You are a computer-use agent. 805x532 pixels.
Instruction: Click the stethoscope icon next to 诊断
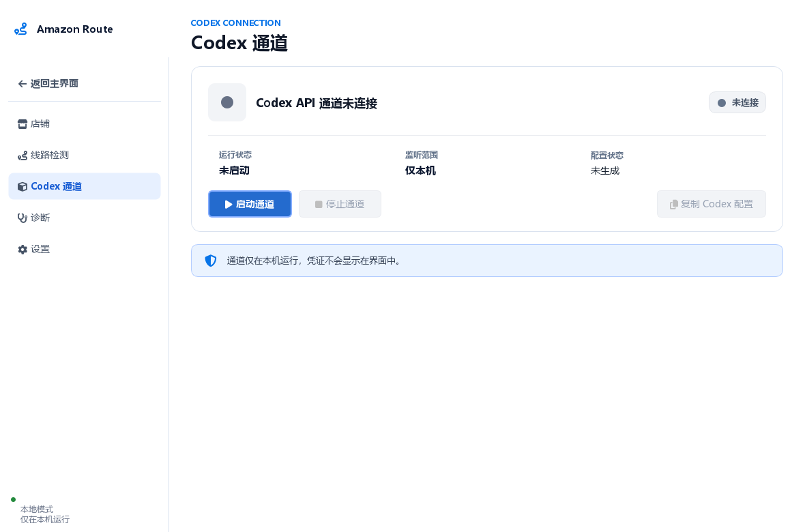click(22, 218)
